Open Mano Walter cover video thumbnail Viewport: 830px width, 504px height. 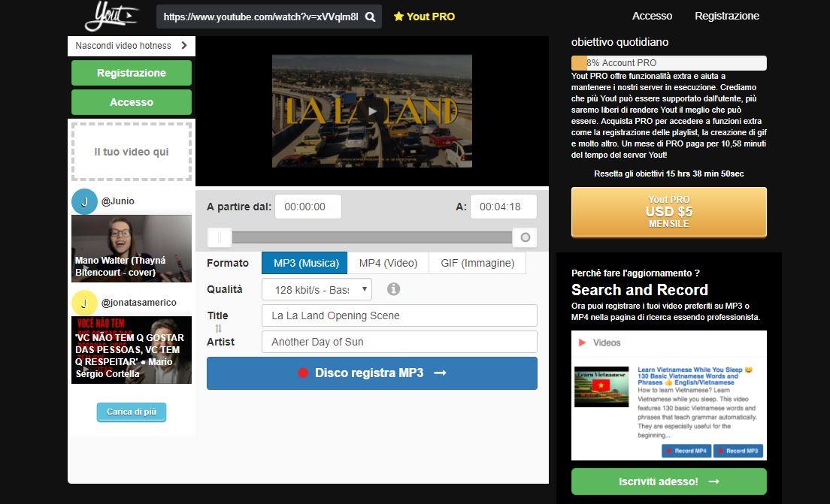[x=132, y=249]
